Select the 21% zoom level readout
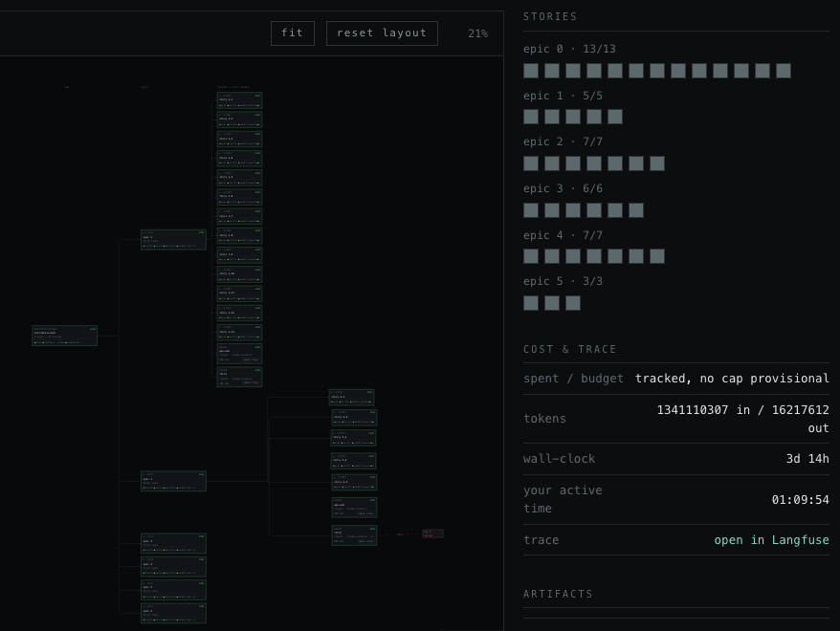840x631 pixels. [477, 33]
